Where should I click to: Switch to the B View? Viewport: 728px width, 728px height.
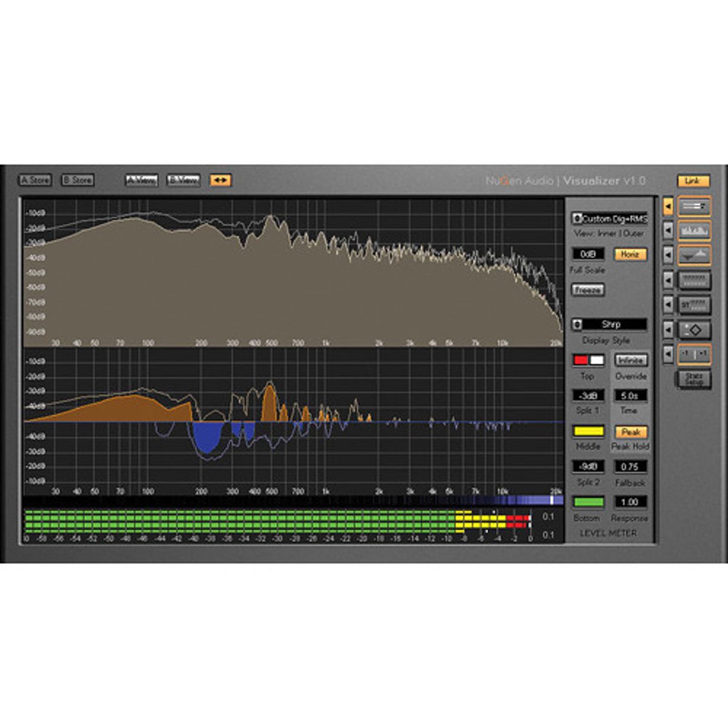183,180
